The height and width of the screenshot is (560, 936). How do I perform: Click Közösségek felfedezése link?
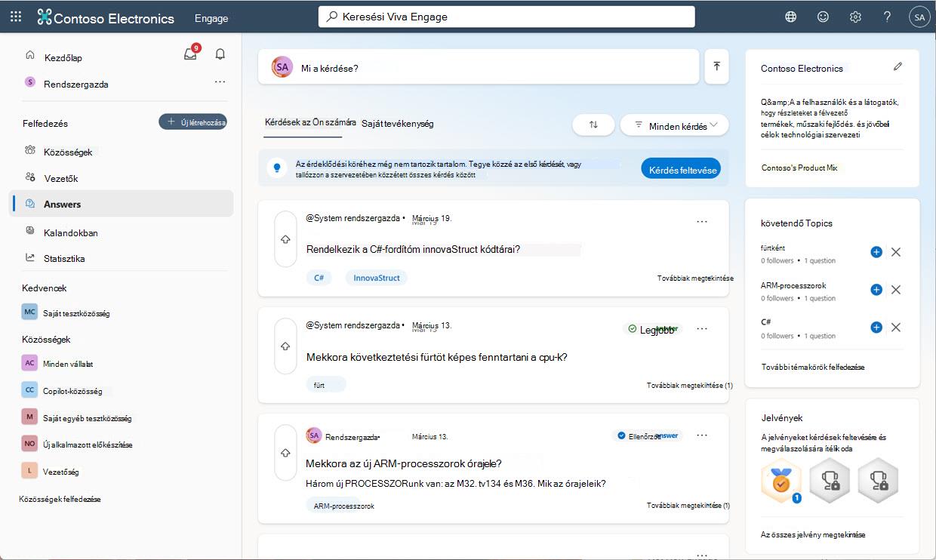pos(60,499)
